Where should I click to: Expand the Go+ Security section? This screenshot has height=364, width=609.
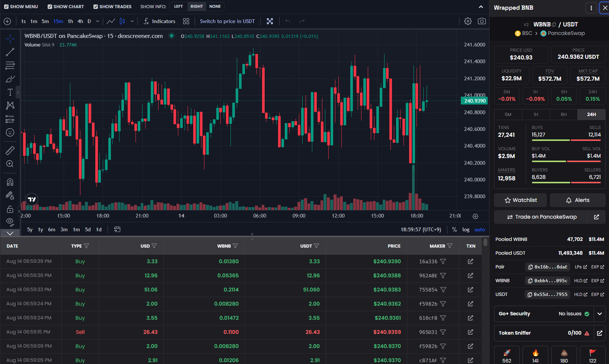pyautogui.click(x=599, y=314)
